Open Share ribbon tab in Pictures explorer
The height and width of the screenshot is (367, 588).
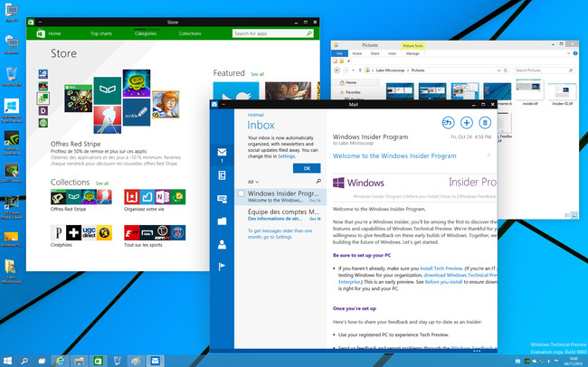(x=375, y=53)
